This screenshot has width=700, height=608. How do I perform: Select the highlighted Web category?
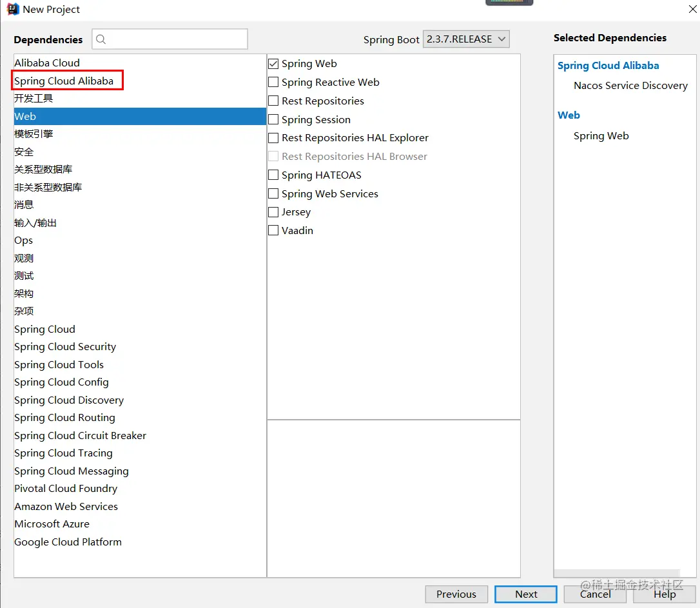pyautogui.click(x=140, y=117)
